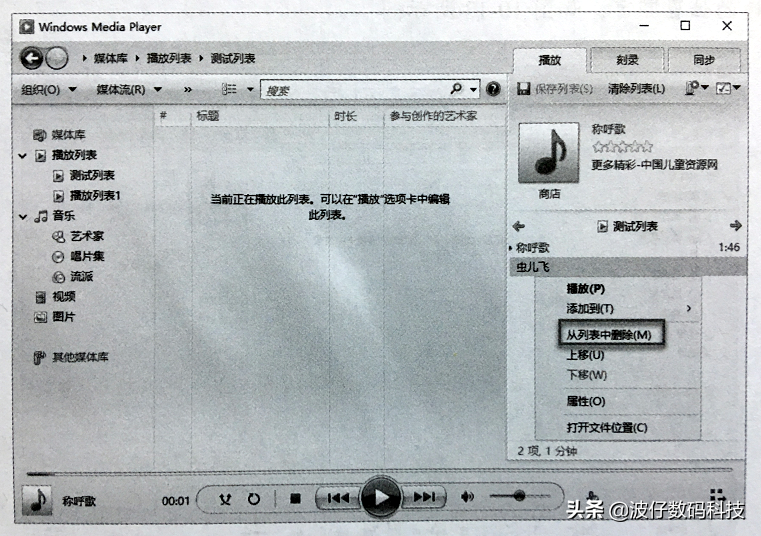
Task: Click the 商店 link under album art
Action: coord(549,194)
